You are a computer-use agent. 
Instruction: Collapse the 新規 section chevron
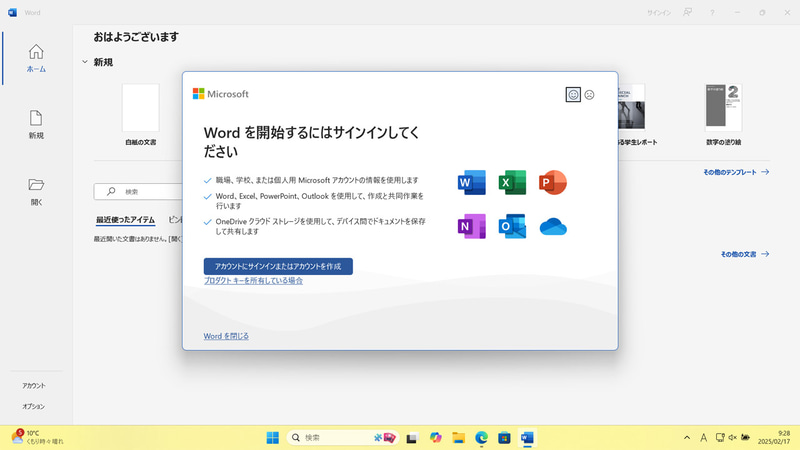point(85,62)
